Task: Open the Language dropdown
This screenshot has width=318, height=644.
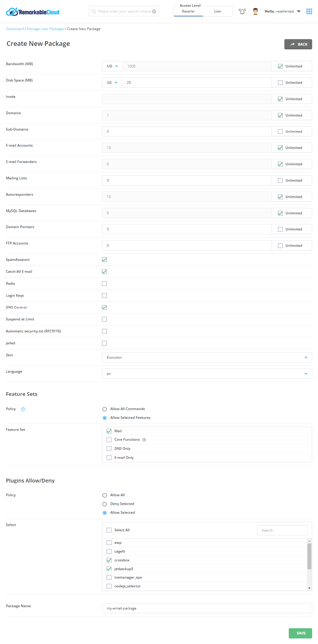Action: 207,374
